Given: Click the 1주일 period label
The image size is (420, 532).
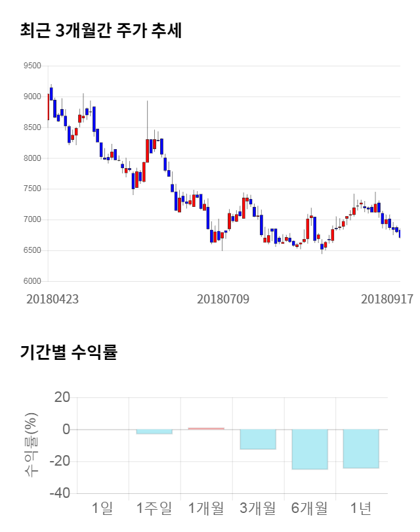Looking at the screenshot, I should coord(154,508).
